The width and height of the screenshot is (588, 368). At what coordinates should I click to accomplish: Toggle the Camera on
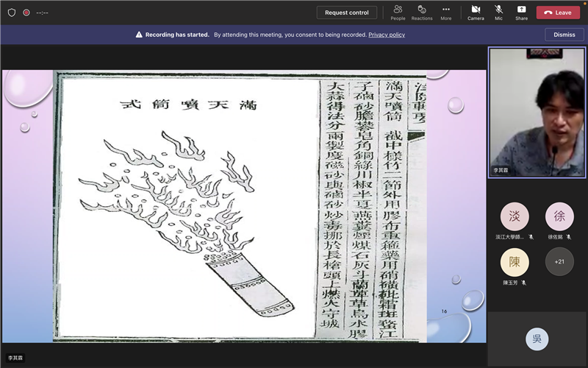click(x=476, y=12)
